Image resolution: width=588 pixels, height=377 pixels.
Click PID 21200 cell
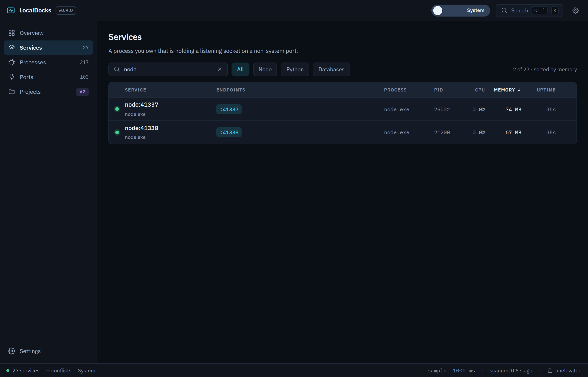click(x=442, y=132)
